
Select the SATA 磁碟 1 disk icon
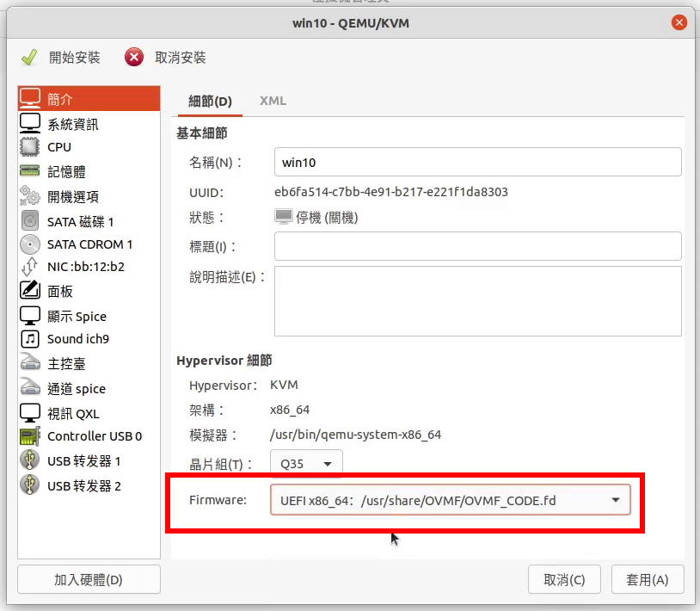[30, 220]
